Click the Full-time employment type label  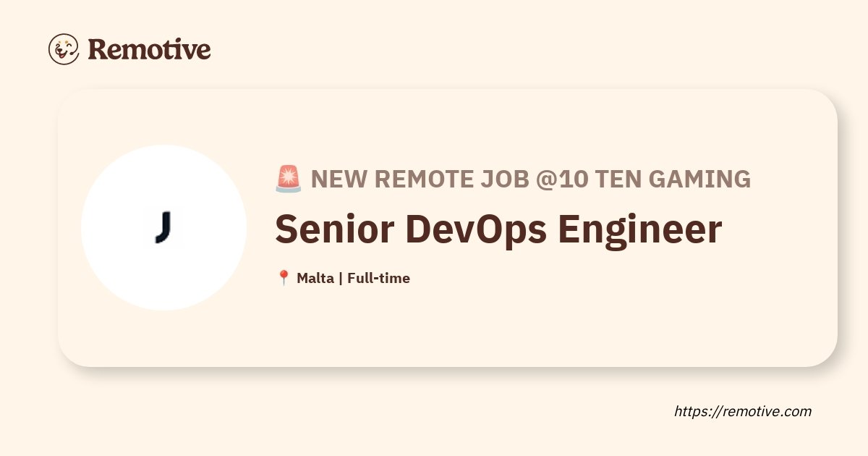point(378,278)
